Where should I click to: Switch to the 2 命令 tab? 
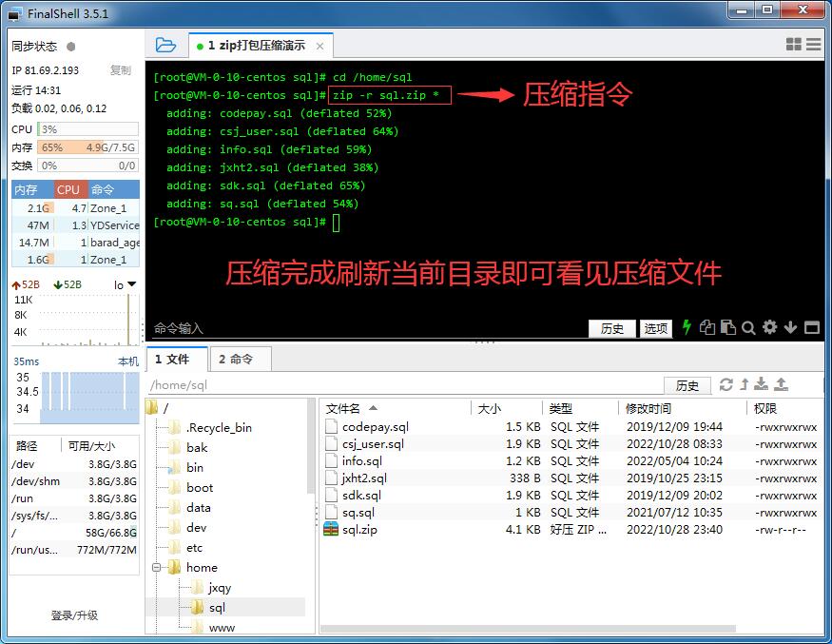(x=240, y=360)
